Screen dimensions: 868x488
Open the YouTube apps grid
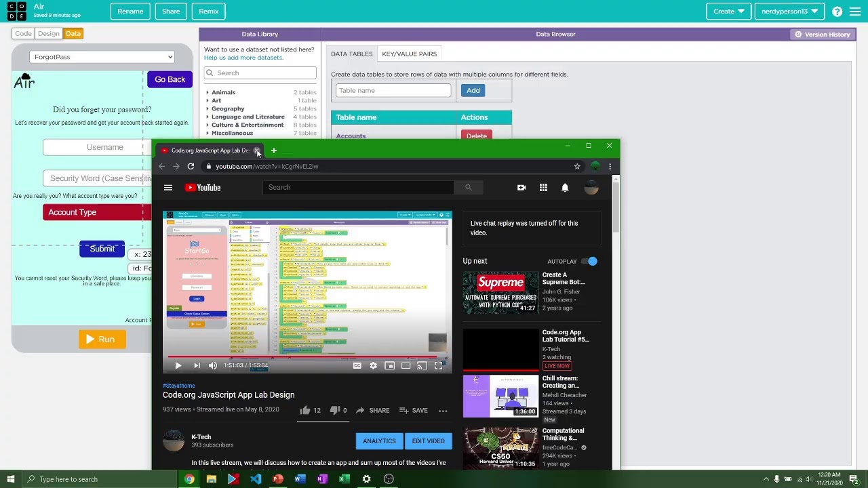pyautogui.click(x=543, y=188)
